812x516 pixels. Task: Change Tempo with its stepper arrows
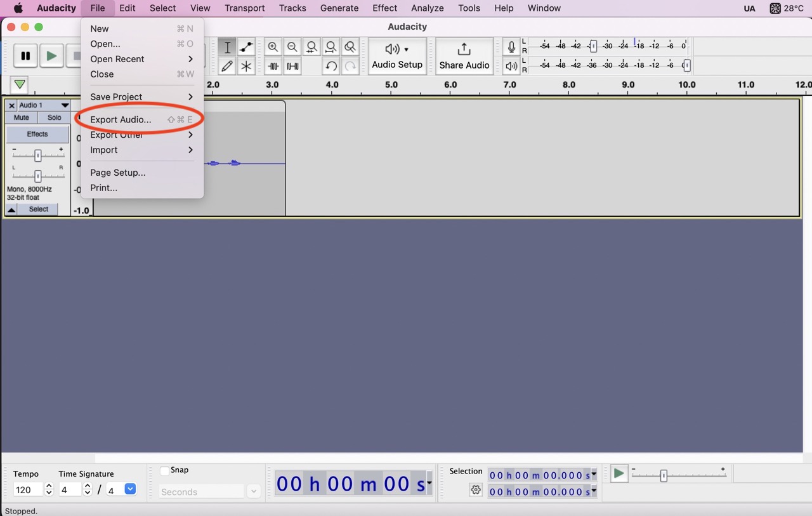[49, 490]
